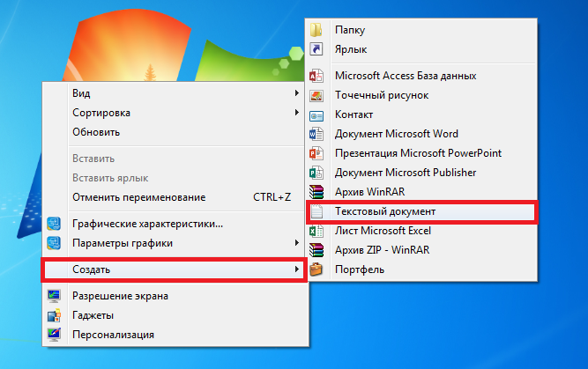Expand the Параметры графики submenu arrow
The height and width of the screenshot is (369, 588).
pos(297,243)
